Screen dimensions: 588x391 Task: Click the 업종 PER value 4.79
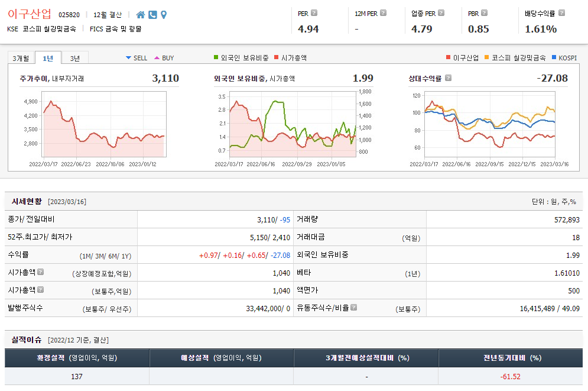click(x=421, y=29)
